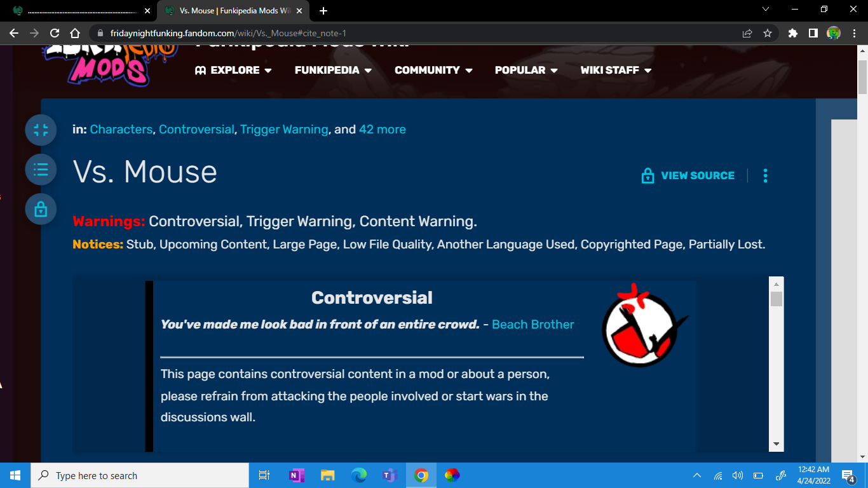Show hidden system tray icons
The image size is (868, 488).
[697, 475]
